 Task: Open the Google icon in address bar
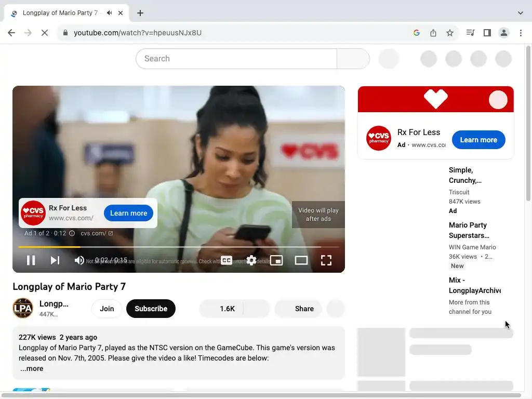[x=417, y=33]
